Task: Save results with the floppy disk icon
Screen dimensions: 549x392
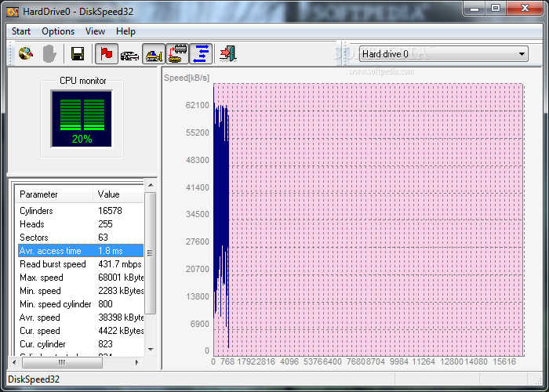Action: tap(78, 54)
